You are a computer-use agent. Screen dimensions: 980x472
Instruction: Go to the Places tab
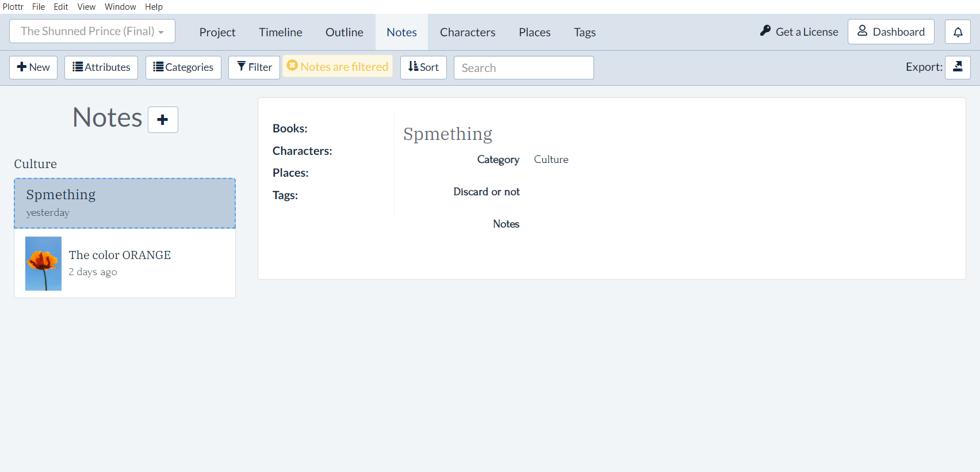pos(535,32)
